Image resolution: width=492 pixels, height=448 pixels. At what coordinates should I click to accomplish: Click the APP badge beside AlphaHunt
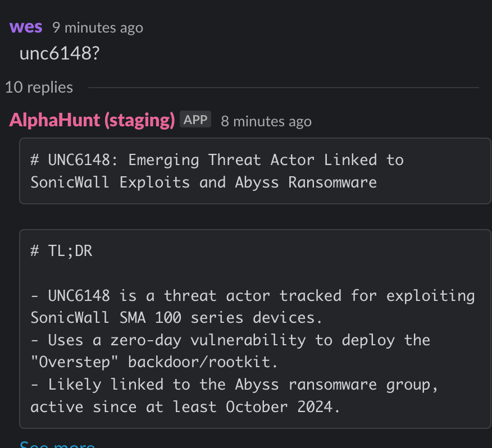[x=195, y=120]
